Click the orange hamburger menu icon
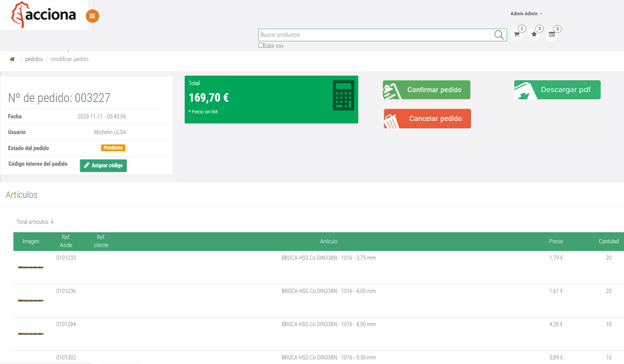The height and width of the screenshot is (364, 624). (92, 16)
